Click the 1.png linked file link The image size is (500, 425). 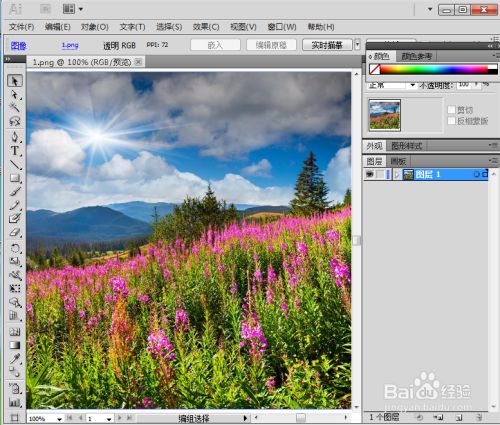click(x=70, y=45)
